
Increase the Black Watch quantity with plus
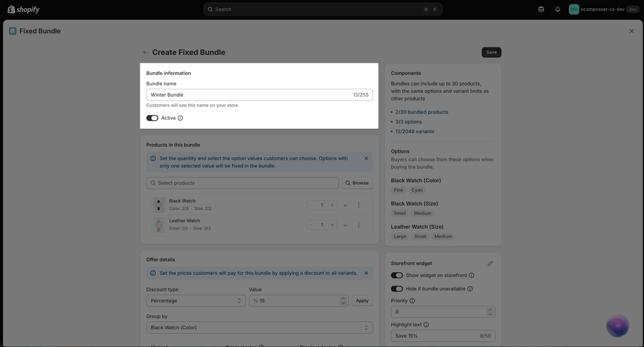point(332,205)
